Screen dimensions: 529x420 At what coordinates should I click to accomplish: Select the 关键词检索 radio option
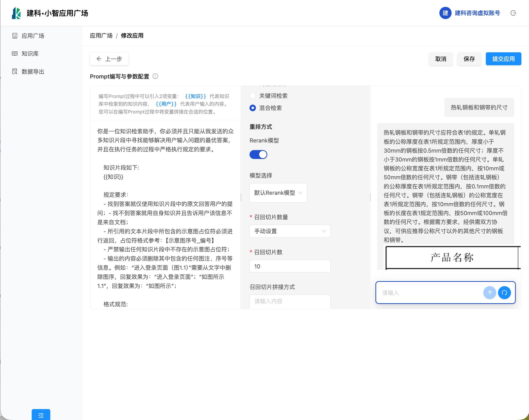coord(253,96)
